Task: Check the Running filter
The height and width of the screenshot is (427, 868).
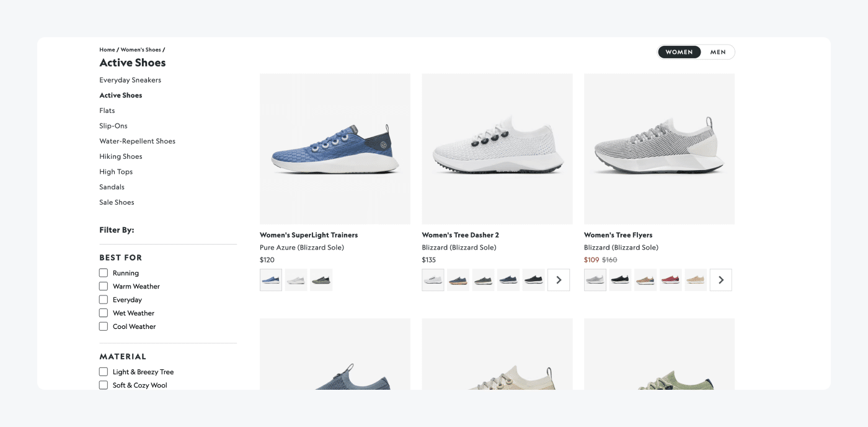Action: pyautogui.click(x=103, y=272)
